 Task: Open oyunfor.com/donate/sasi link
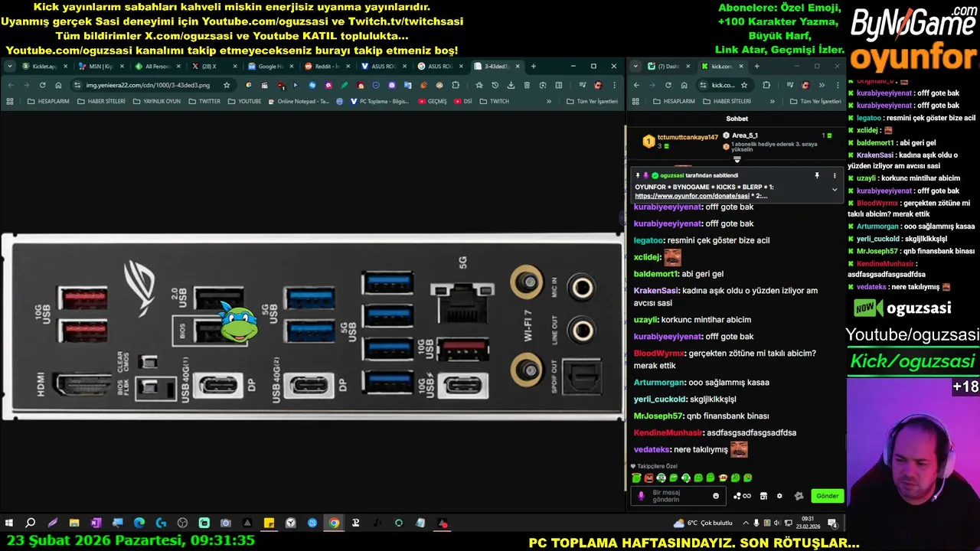click(x=691, y=196)
